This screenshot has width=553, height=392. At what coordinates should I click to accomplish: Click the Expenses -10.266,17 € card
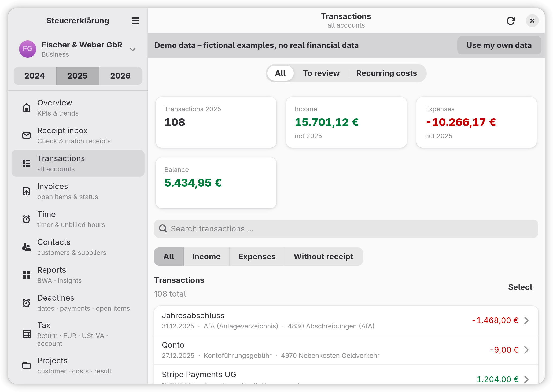coord(476,122)
